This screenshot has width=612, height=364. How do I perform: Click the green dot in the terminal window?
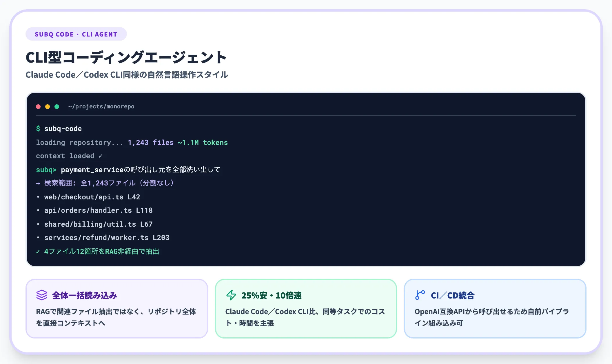coord(57,107)
